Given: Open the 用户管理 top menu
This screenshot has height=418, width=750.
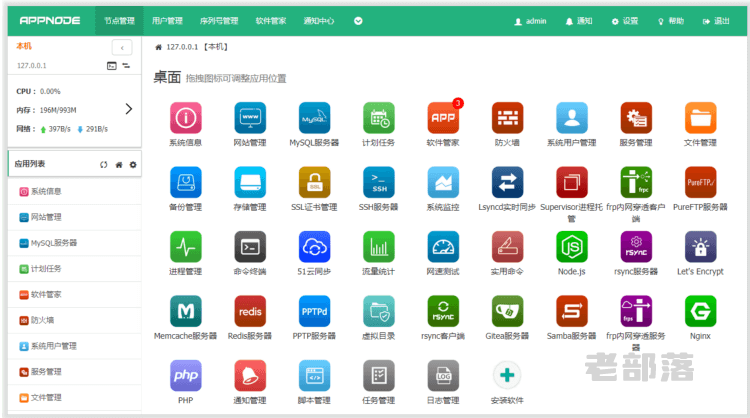Looking at the screenshot, I should pyautogui.click(x=167, y=21).
